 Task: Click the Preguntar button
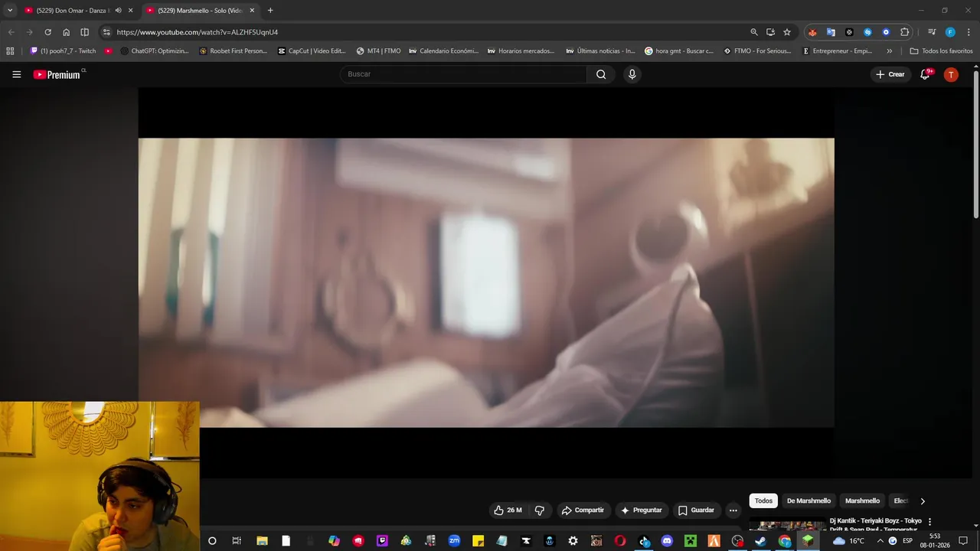click(x=642, y=510)
